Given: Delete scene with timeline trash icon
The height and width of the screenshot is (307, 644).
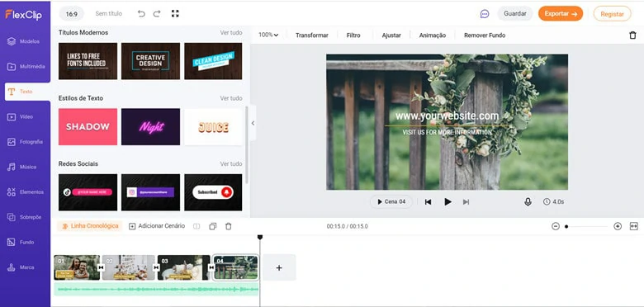Looking at the screenshot, I should tap(229, 226).
